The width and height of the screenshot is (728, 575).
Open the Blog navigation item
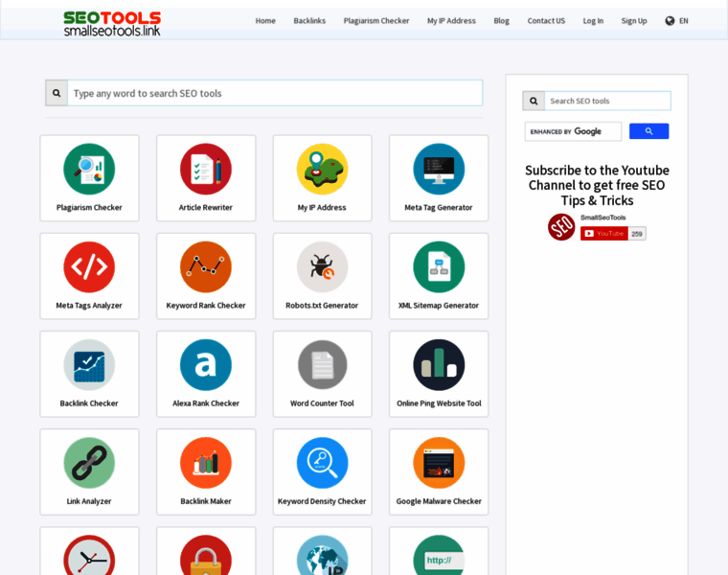coord(501,21)
